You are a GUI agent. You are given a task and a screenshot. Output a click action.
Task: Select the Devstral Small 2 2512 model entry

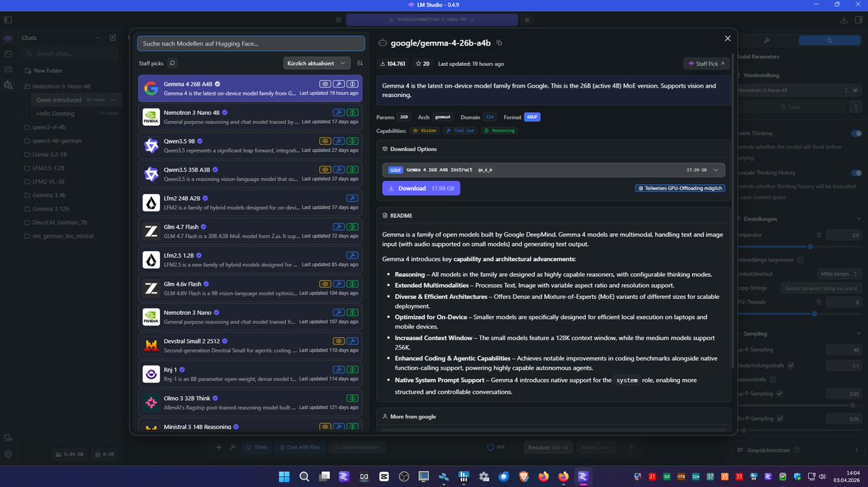click(250, 345)
